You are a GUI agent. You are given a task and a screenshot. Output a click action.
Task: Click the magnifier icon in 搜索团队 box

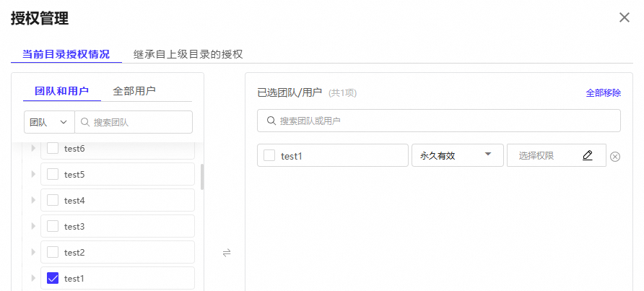pos(85,122)
